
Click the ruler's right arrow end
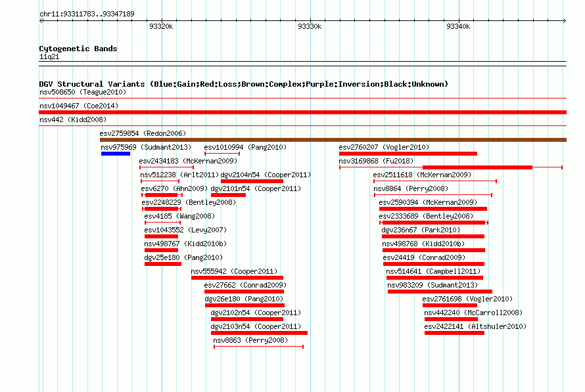click(x=565, y=21)
